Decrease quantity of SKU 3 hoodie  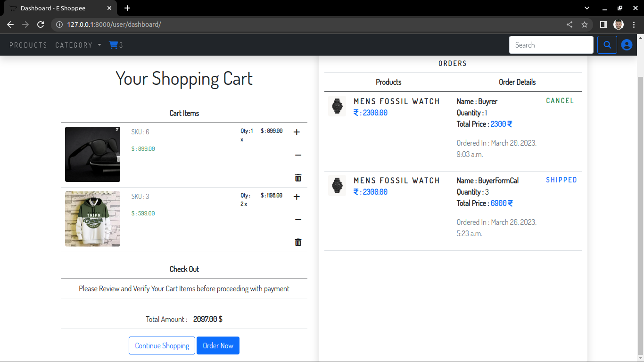(297, 219)
